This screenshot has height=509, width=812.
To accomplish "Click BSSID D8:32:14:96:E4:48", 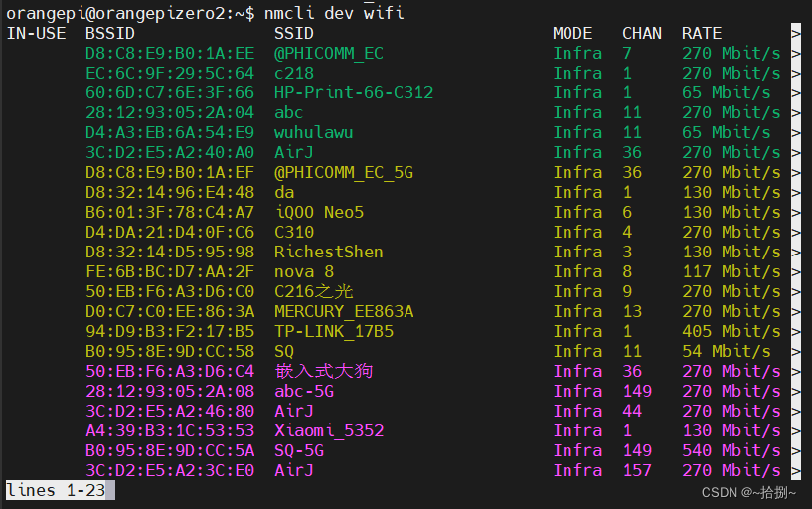I will coord(170,193).
